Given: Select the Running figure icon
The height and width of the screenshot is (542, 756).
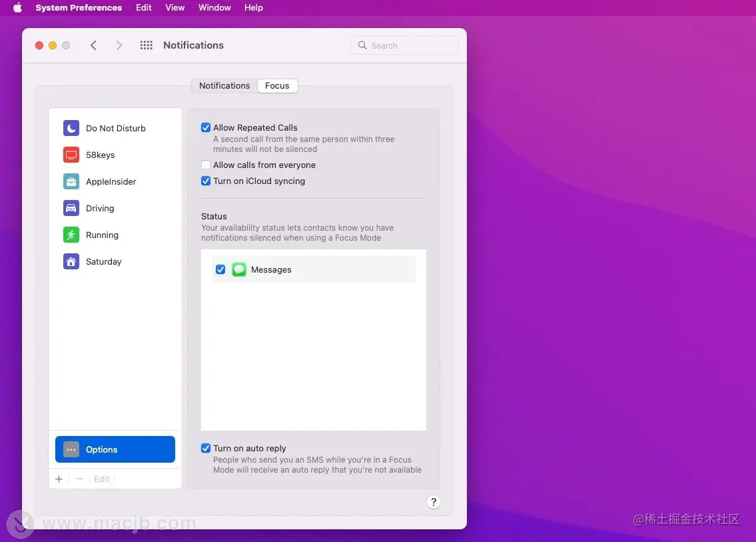Looking at the screenshot, I should coord(71,235).
